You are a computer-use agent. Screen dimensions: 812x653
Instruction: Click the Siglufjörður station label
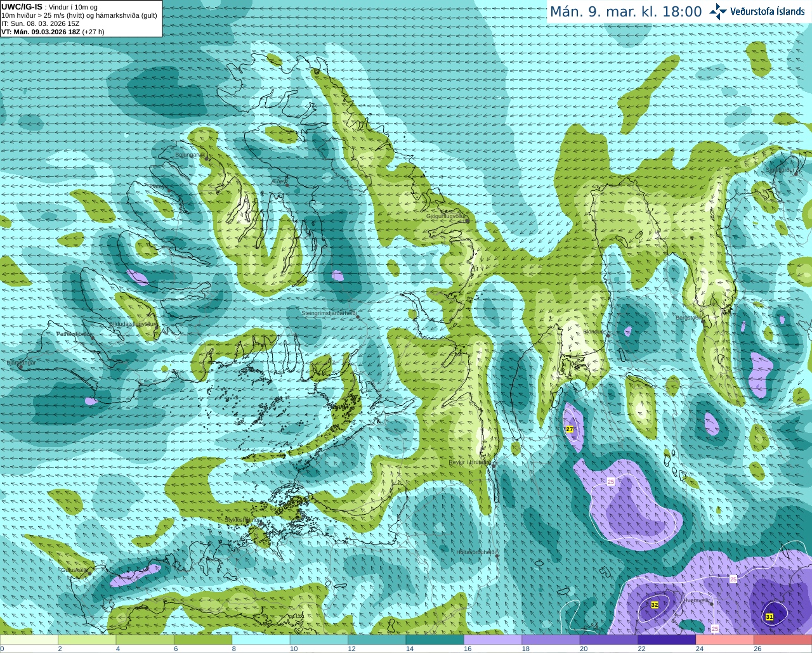point(781,170)
